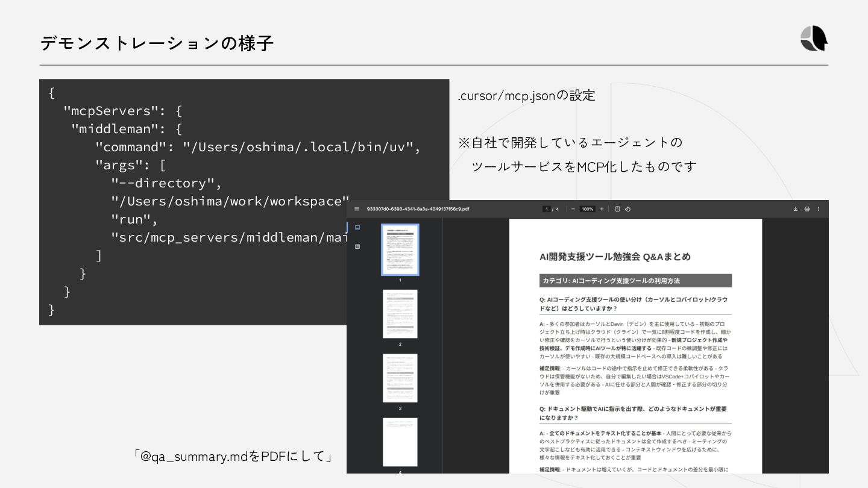This screenshot has height=488, width=868.
Task: Select the page 2 thumbnail
Action: pos(400,314)
